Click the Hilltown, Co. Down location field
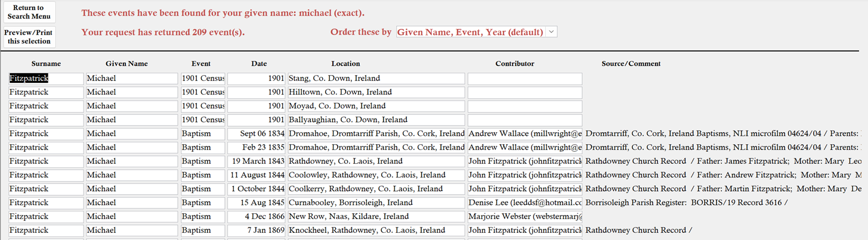Screen dimensions: 868x240 [376, 92]
